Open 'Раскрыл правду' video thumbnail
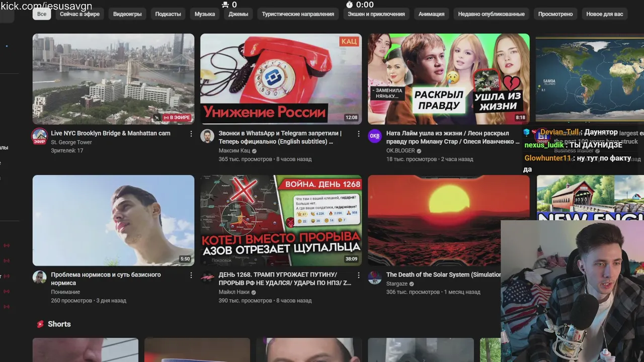This screenshot has height=362, width=644. (x=448, y=79)
